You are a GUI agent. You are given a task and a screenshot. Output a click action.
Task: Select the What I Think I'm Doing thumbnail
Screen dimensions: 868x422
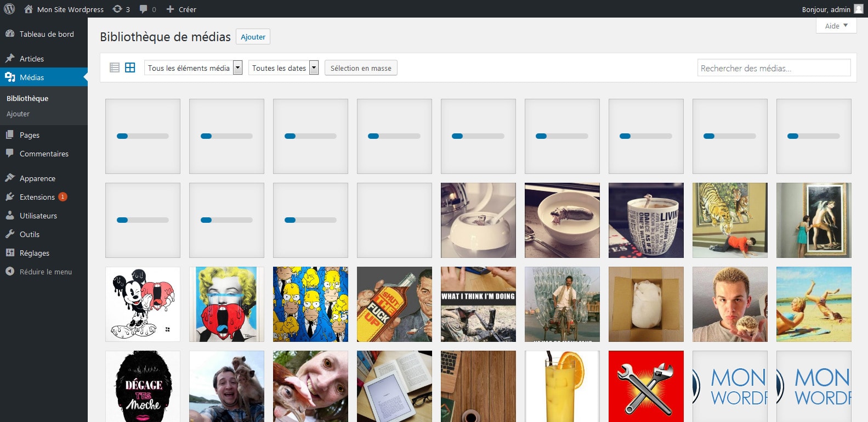pos(478,304)
